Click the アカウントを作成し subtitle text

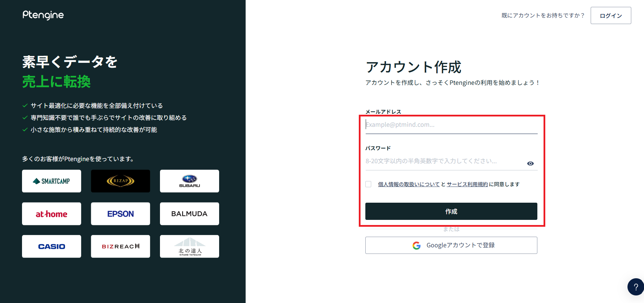(452, 83)
